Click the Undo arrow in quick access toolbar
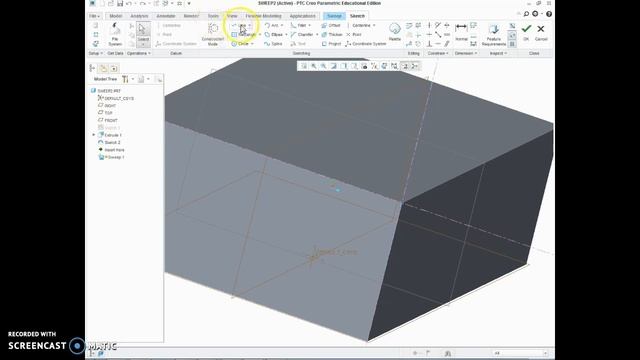The height and width of the screenshot is (360, 640). [x=129, y=4]
